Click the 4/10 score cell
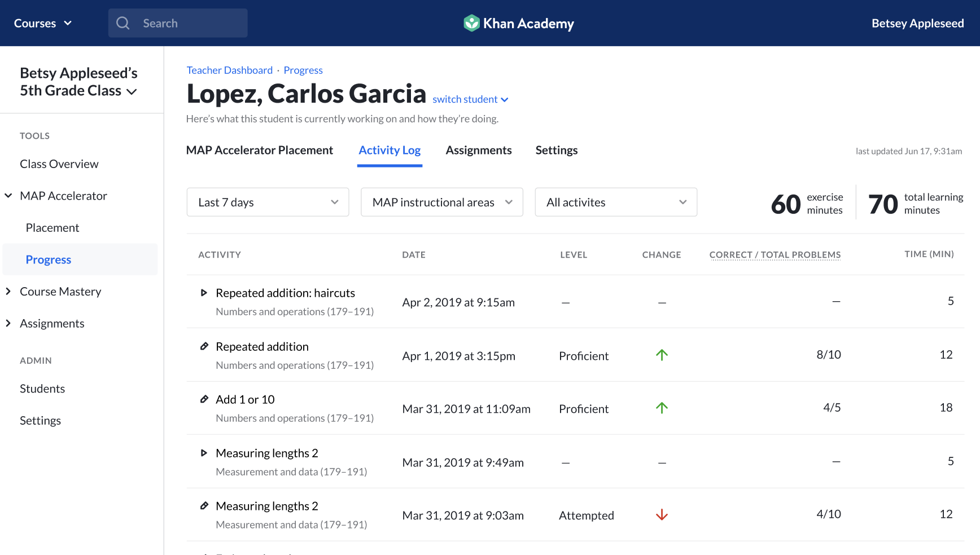 pos(829,514)
